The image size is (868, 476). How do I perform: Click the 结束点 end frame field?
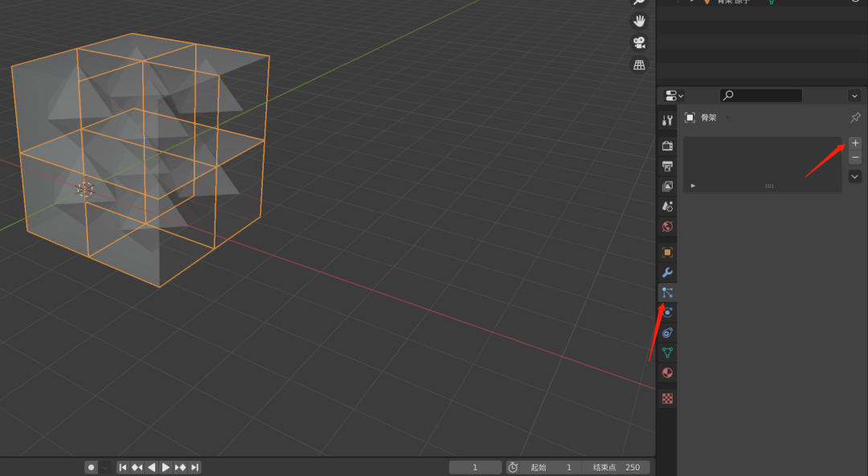(616, 467)
